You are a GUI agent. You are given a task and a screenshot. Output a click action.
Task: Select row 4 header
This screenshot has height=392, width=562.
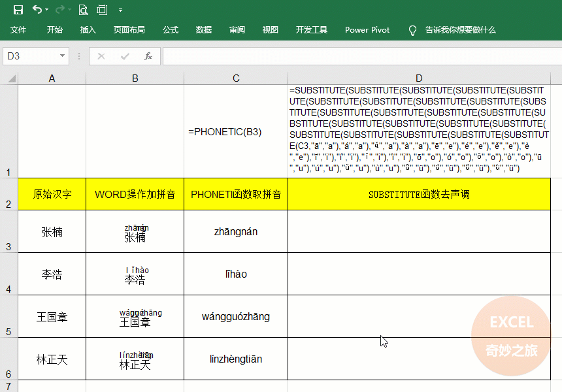[x=8, y=274]
